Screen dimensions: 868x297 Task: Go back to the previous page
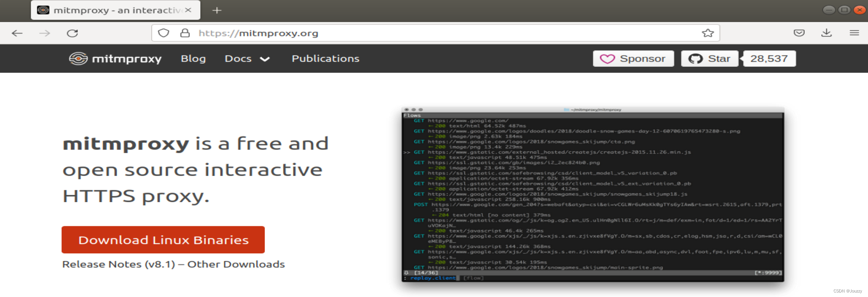click(x=17, y=33)
